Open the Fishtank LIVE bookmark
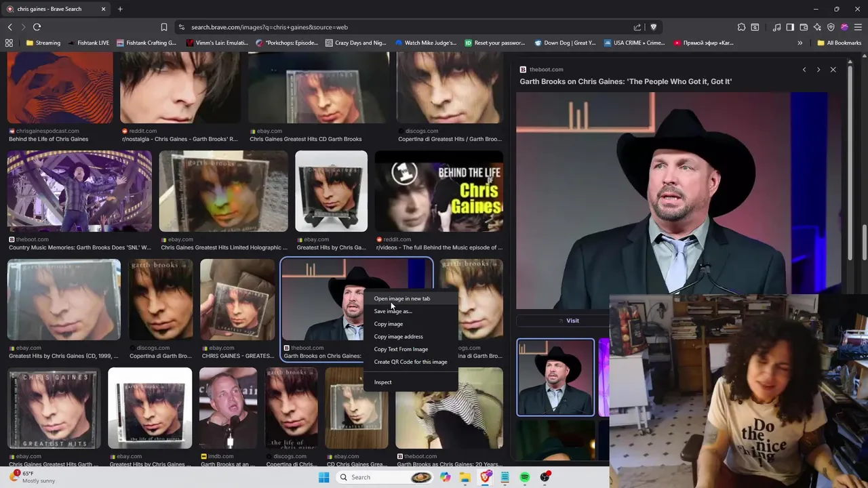The width and height of the screenshot is (868, 488). click(88, 43)
